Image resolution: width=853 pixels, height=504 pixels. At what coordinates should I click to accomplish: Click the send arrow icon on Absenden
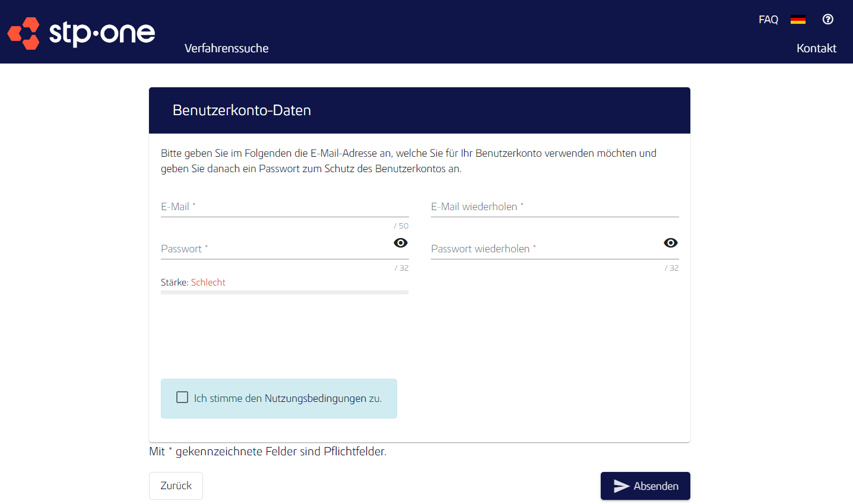point(621,486)
